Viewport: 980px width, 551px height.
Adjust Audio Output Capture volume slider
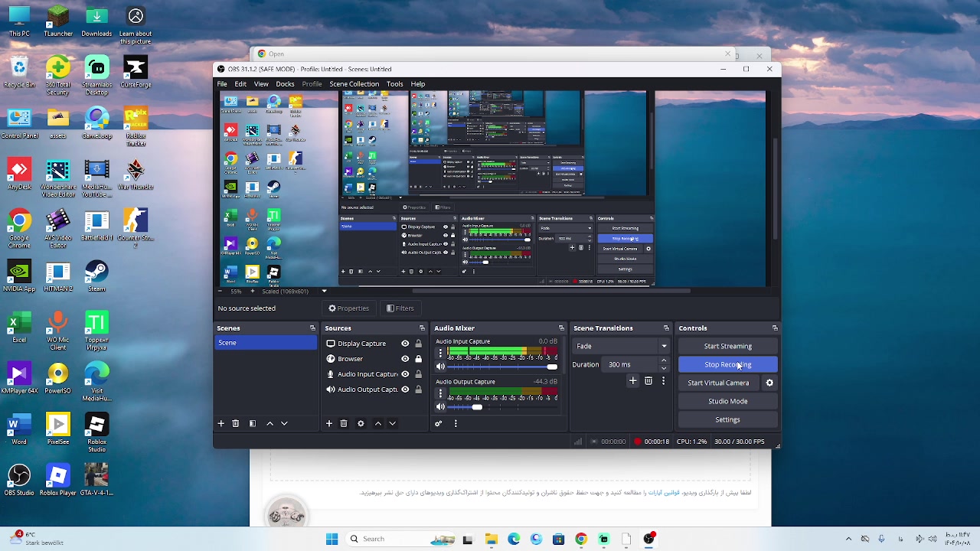[x=477, y=407]
